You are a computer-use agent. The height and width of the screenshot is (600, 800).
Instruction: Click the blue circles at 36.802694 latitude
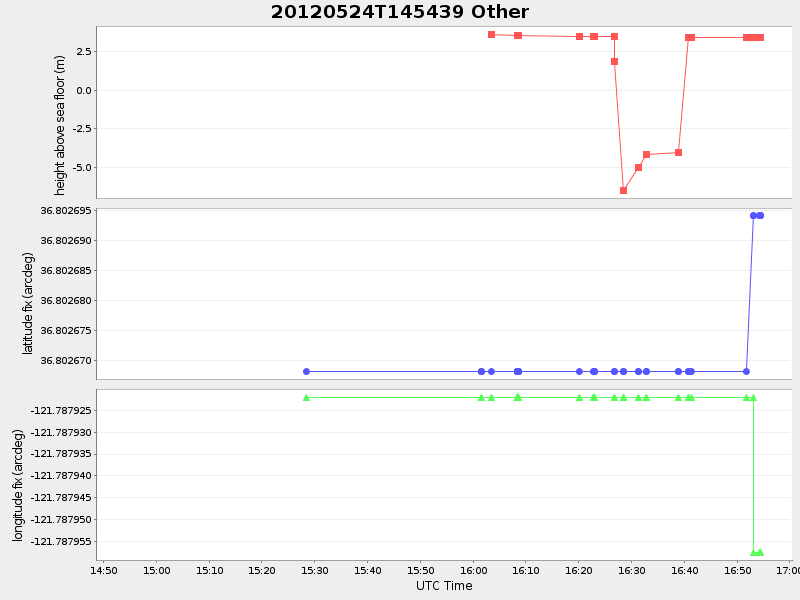tap(755, 215)
